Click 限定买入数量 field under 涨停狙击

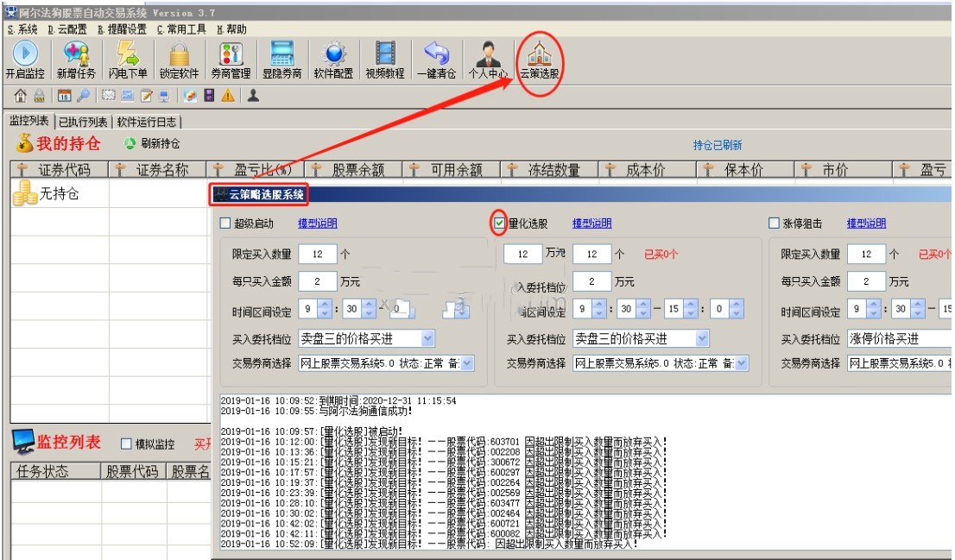tap(866, 254)
